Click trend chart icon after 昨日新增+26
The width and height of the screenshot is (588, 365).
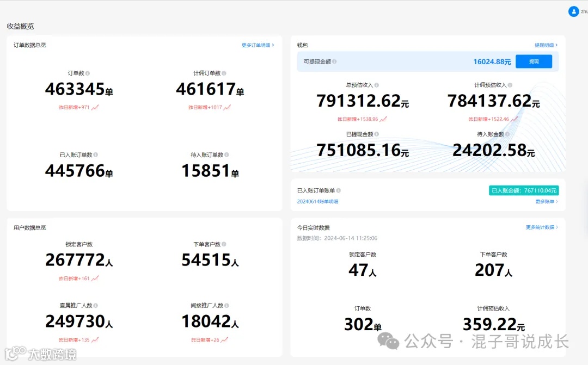click(x=224, y=339)
